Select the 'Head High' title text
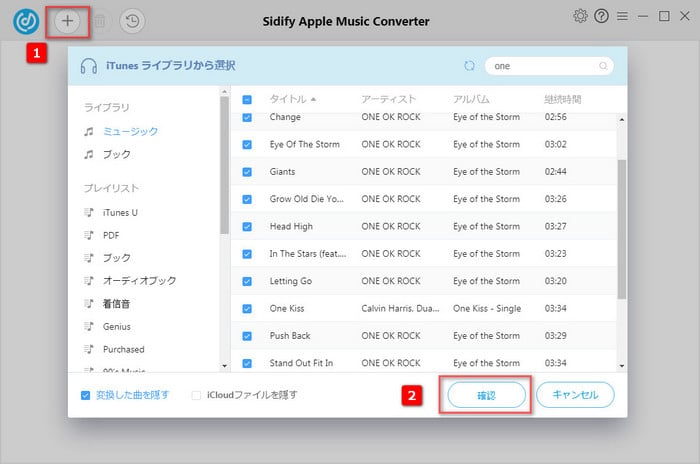700x464 pixels. pos(291,226)
